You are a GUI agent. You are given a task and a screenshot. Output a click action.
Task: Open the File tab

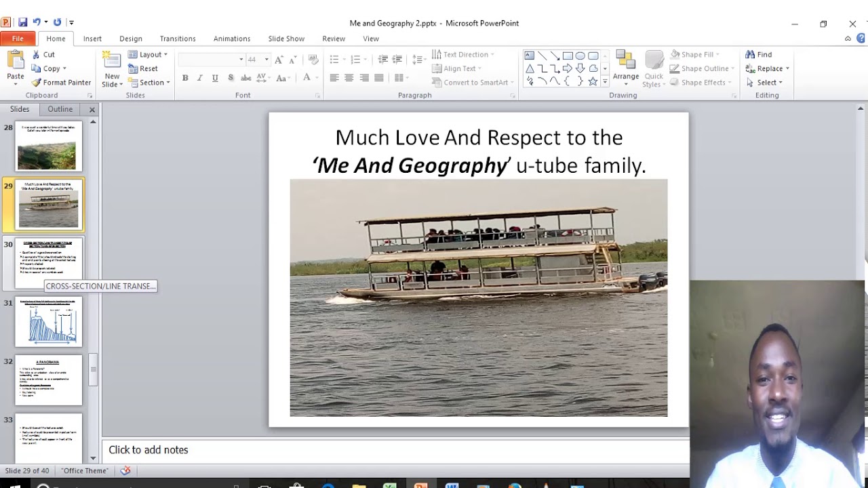(18, 39)
